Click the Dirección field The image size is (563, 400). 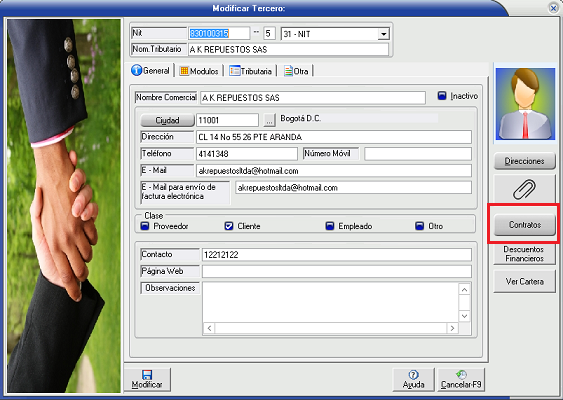point(334,137)
